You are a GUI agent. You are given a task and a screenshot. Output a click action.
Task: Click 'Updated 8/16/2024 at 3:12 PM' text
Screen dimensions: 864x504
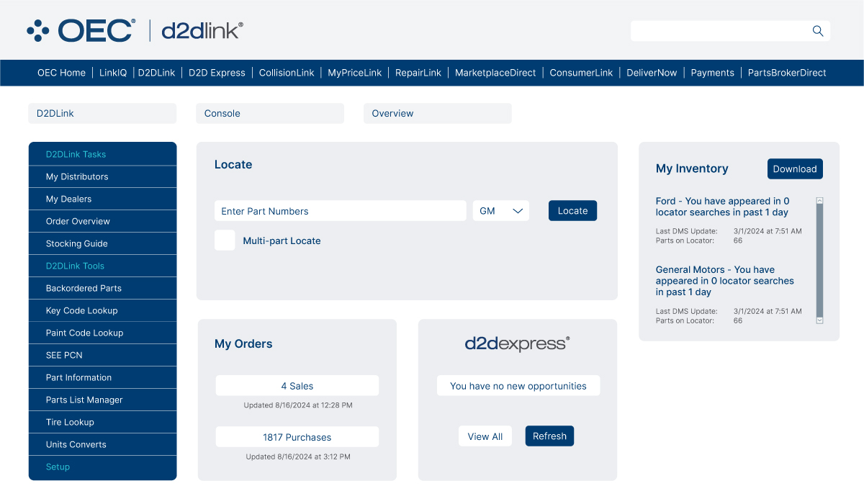pyautogui.click(x=298, y=456)
